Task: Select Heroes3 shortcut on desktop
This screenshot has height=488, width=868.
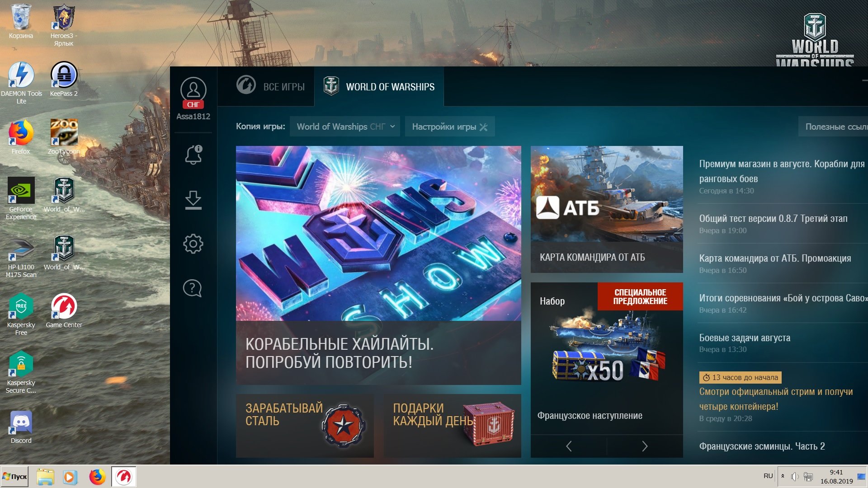Action: pos(64,25)
